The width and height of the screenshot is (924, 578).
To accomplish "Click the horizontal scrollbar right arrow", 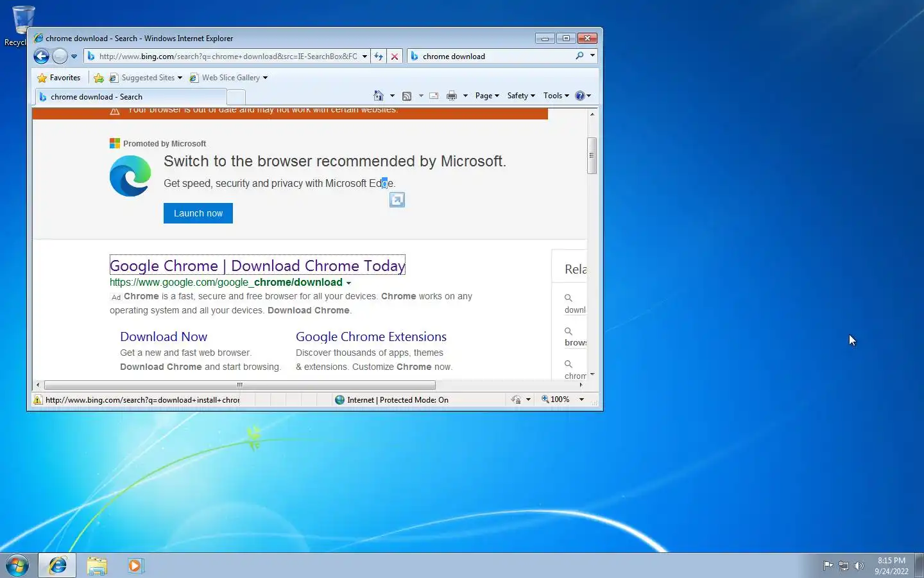I will pyautogui.click(x=581, y=385).
